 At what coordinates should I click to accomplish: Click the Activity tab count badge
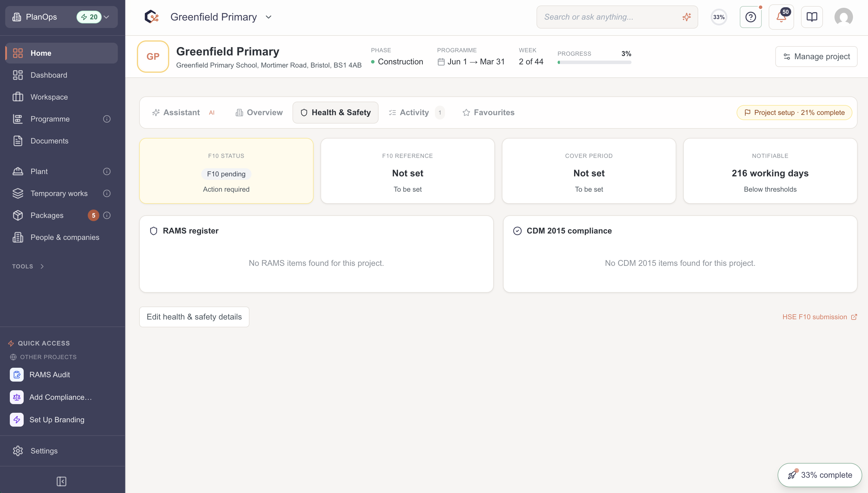point(440,112)
